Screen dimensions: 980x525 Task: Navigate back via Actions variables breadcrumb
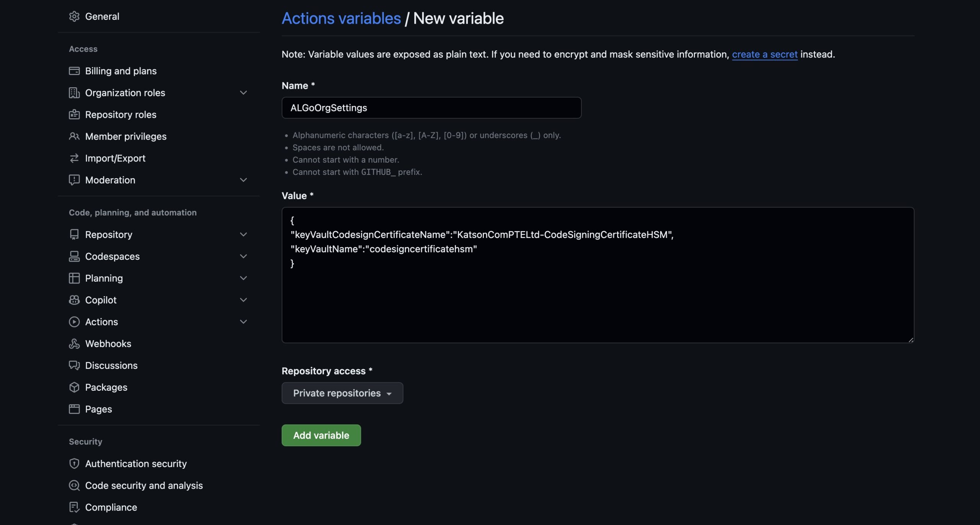click(x=341, y=18)
